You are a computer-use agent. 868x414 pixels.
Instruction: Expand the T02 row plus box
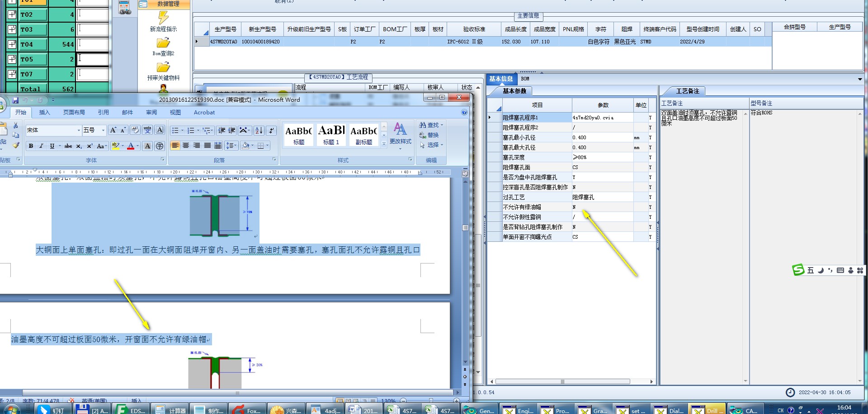12,14
